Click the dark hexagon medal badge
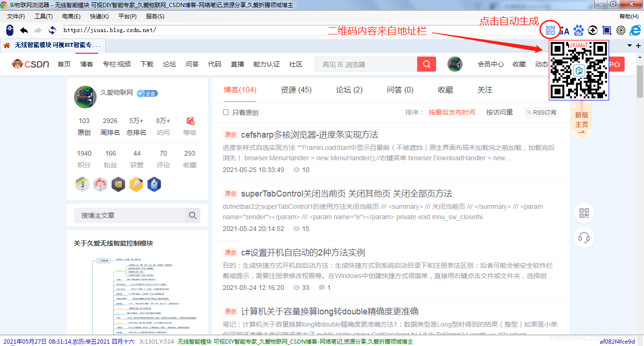Image resolution: width=644 pixels, height=346 pixels. tap(118, 184)
